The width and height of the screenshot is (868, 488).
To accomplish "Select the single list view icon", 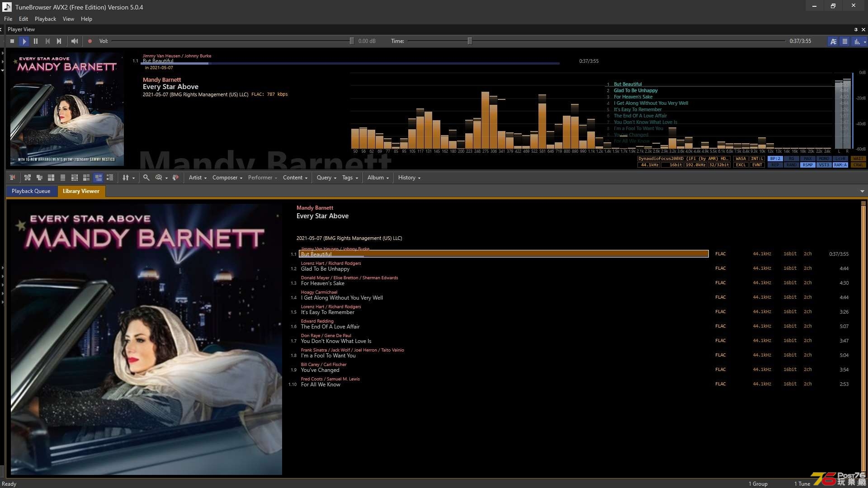I will click(63, 178).
